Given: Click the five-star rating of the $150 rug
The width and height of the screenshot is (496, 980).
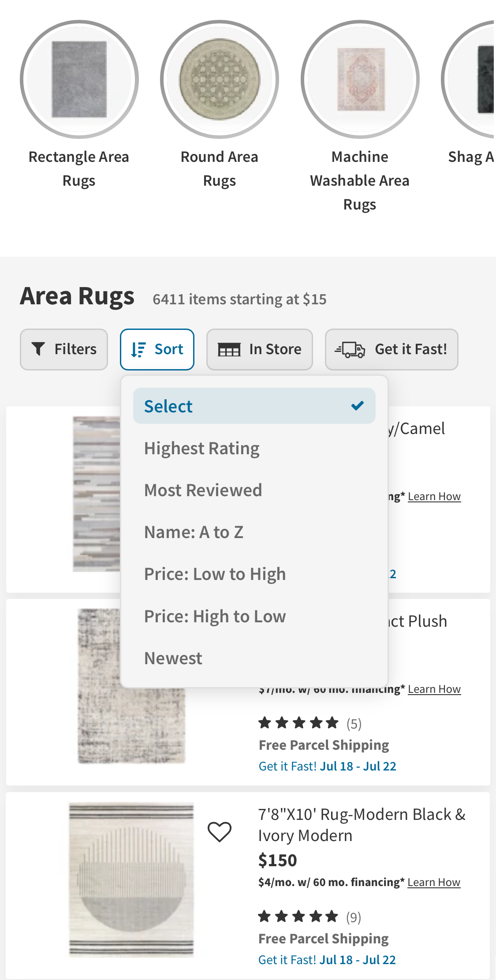Looking at the screenshot, I should [x=299, y=916].
